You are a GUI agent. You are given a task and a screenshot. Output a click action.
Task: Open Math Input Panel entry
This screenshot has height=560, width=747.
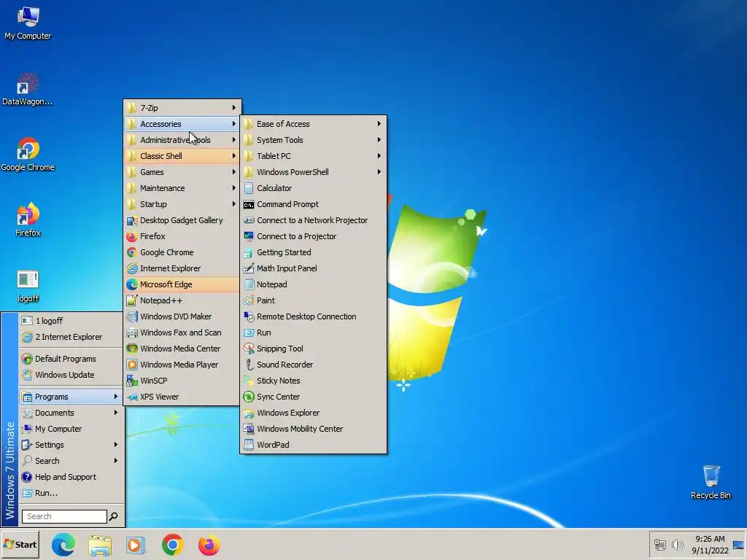(314, 268)
